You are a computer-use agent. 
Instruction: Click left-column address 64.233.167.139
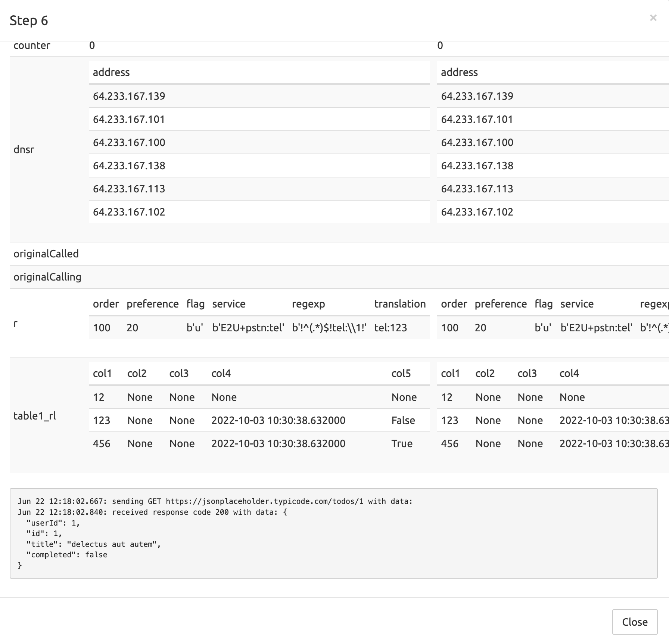129,96
